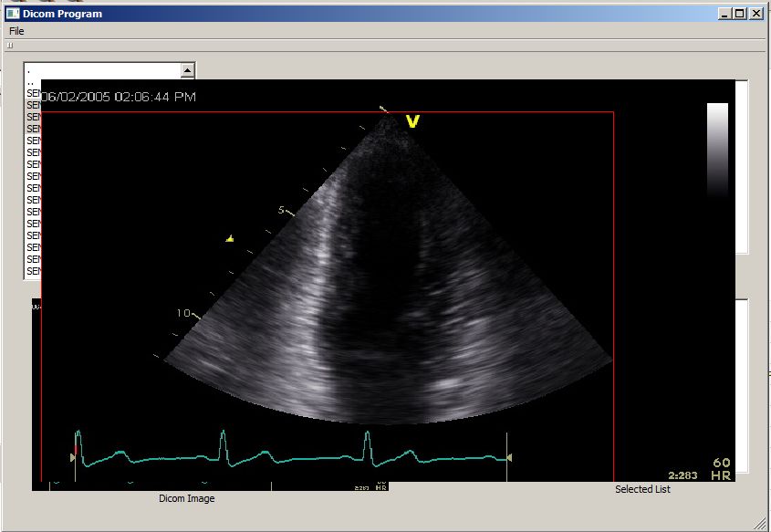This screenshot has width=771, height=532.
Task: Close the Dicom Program window
Action: point(755,14)
